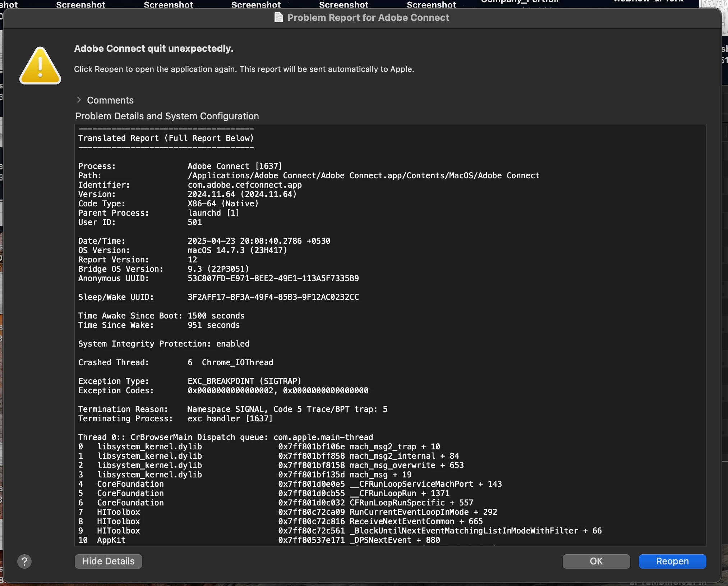This screenshot has height=586, width=728.
Task: Click the Company_Portfoli desktop file label
Action: [x=520, y=2]
